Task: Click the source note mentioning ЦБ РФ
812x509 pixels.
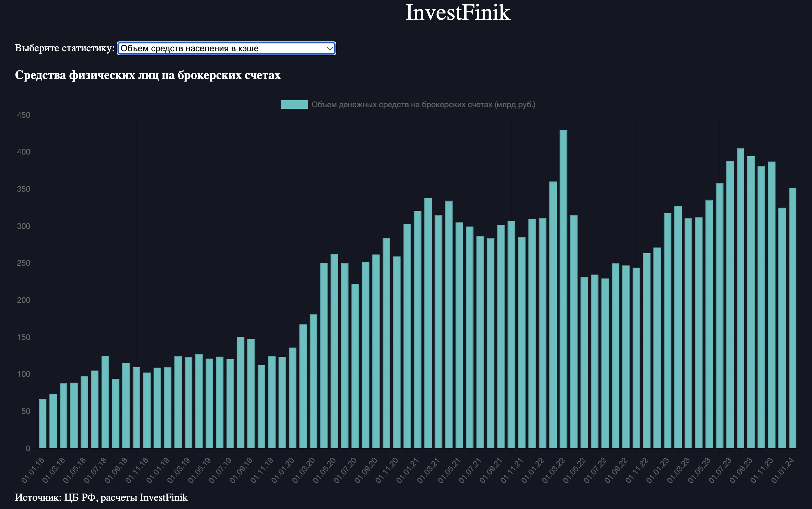Action: tap(101, 497)
